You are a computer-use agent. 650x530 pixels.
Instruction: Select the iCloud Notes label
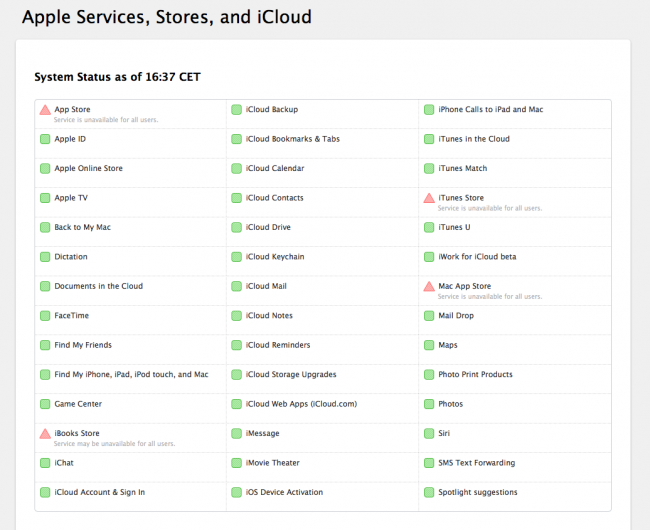click(x=269, y=316)
